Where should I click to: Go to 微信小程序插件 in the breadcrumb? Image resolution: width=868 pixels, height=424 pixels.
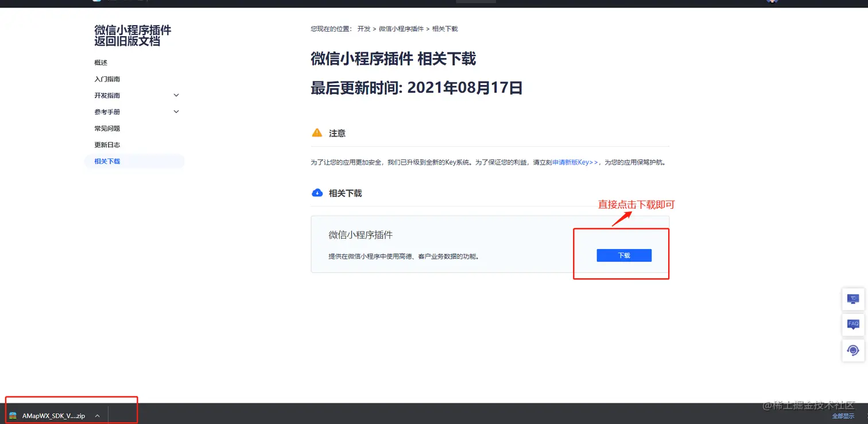tap(401, 29)
